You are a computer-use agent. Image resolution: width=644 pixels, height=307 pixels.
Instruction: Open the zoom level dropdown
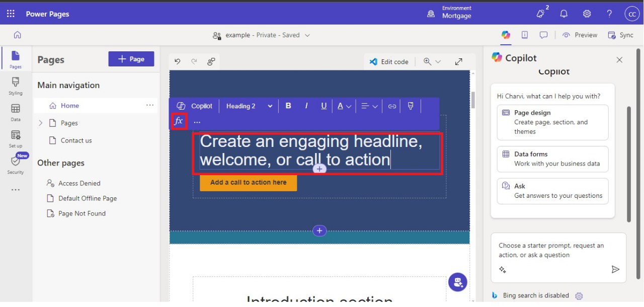point(432,61)
